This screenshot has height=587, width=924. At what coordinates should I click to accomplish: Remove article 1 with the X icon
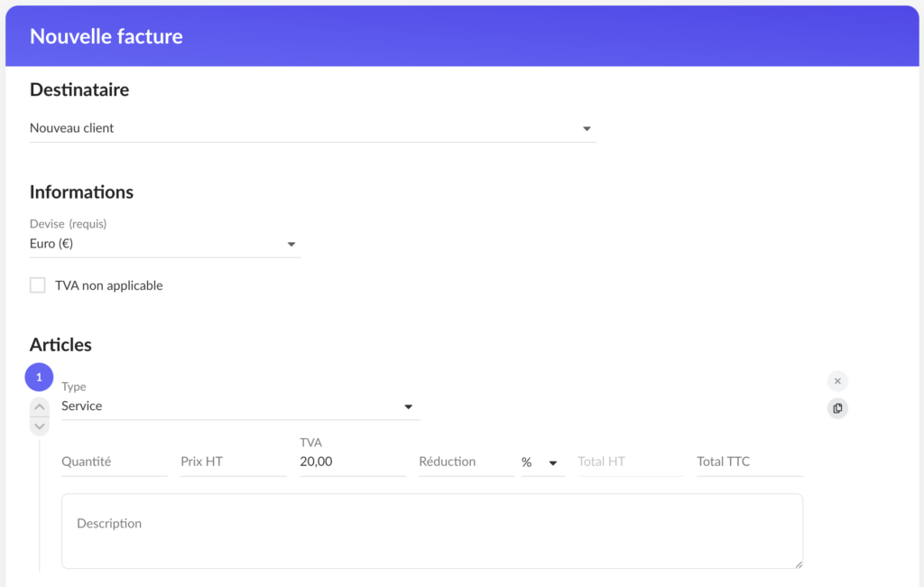coord(837,381)
